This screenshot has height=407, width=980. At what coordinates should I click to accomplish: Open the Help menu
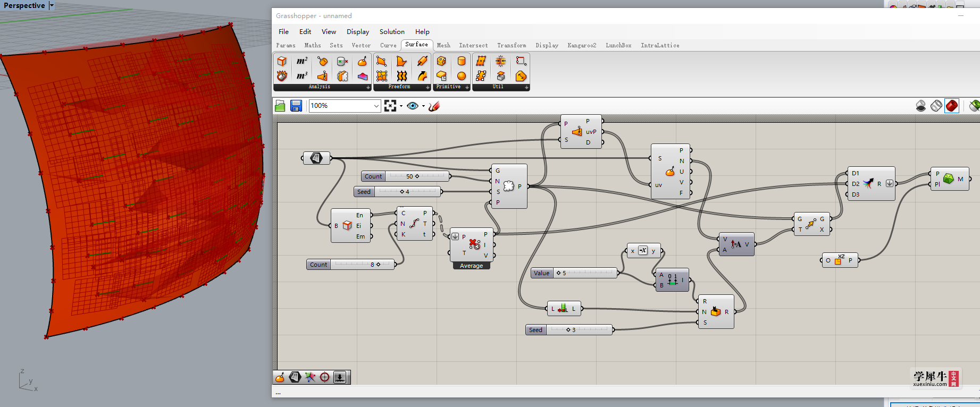[422, 31]
